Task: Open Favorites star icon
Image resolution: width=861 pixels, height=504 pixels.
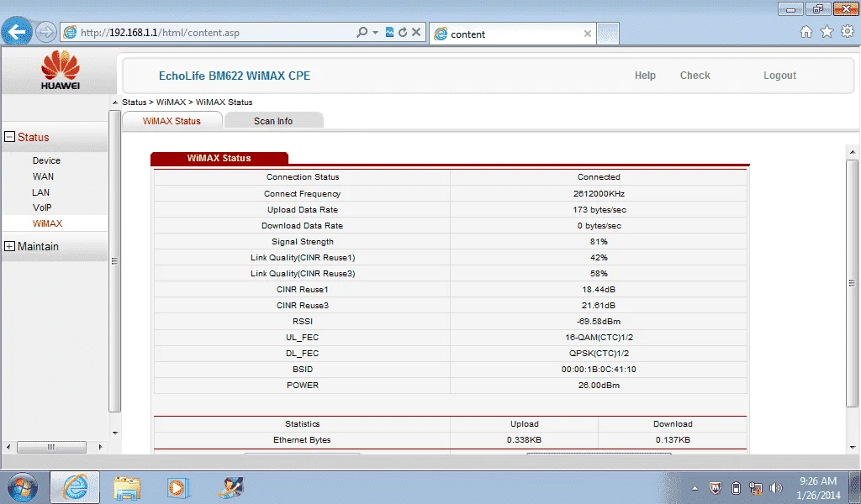Action: pos(827,32)
